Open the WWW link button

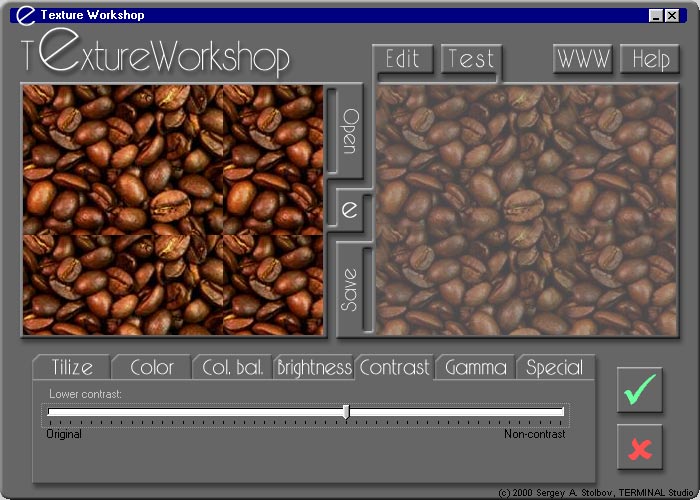click(583, 59)
